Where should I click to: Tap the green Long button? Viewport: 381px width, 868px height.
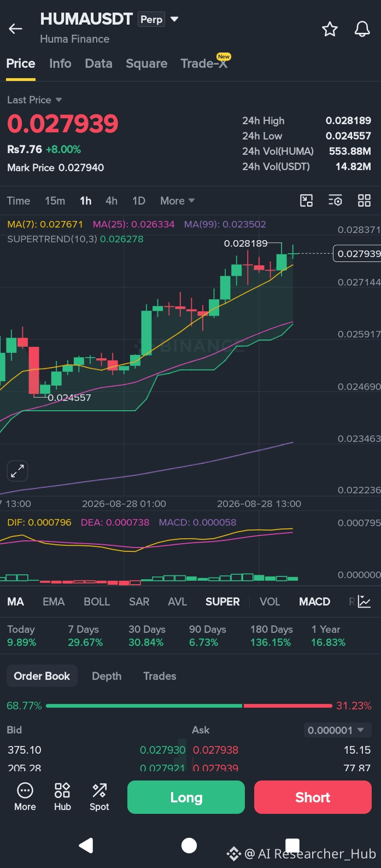pos(186,797)
